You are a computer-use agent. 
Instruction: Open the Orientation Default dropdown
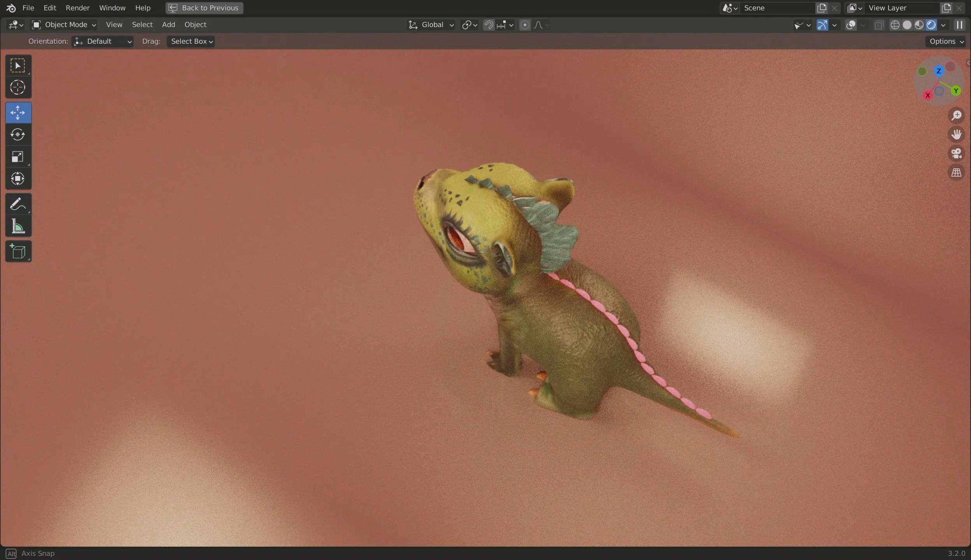pyautogui.click(x=103, y=41)
